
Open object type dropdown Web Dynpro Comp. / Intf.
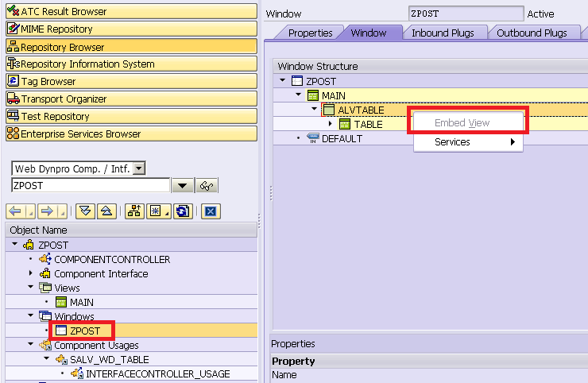click(139, 168)
